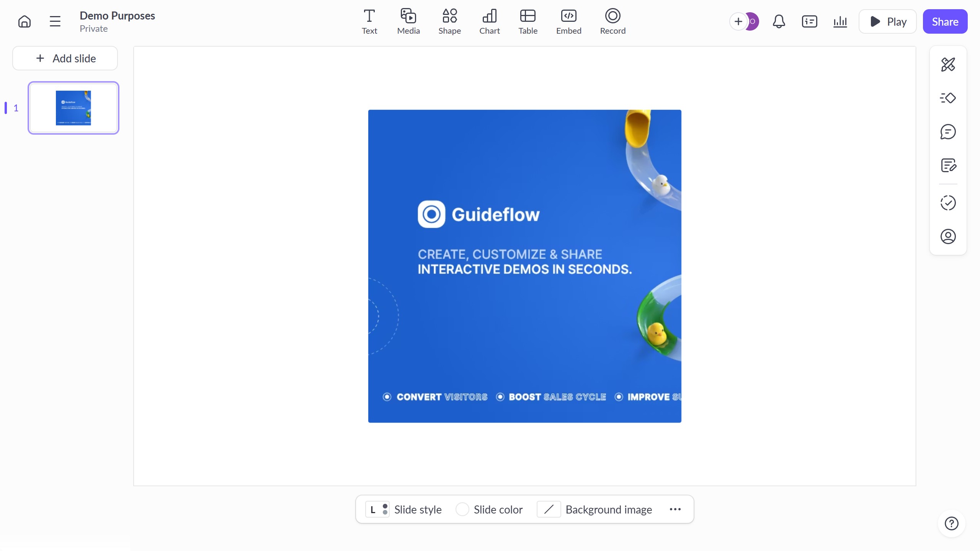Add a new slide
Viewport: 980px width, 551px height.
click(65, 58)
